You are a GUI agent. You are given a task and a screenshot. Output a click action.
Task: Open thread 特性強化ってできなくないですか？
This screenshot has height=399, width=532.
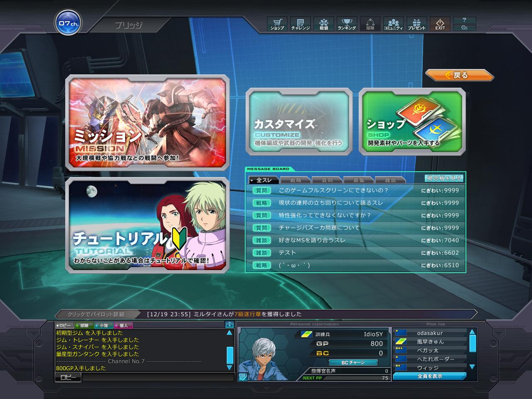tap(356, 215)
